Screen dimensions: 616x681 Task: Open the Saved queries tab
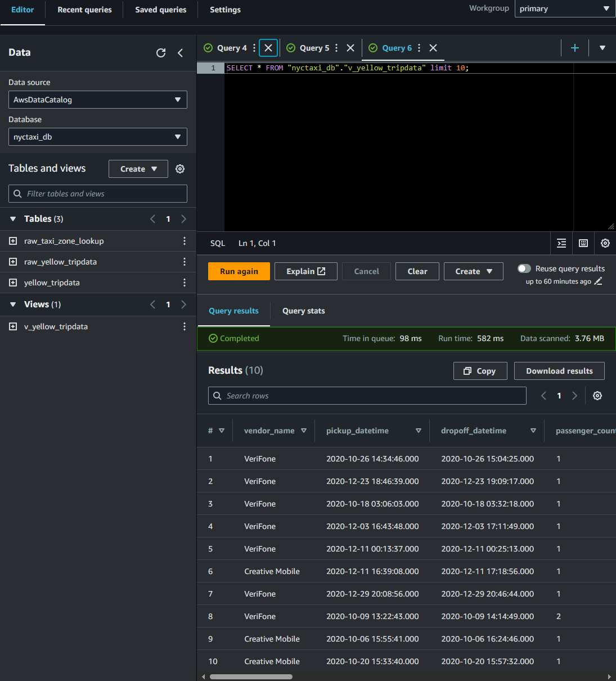tap(160, 10)
